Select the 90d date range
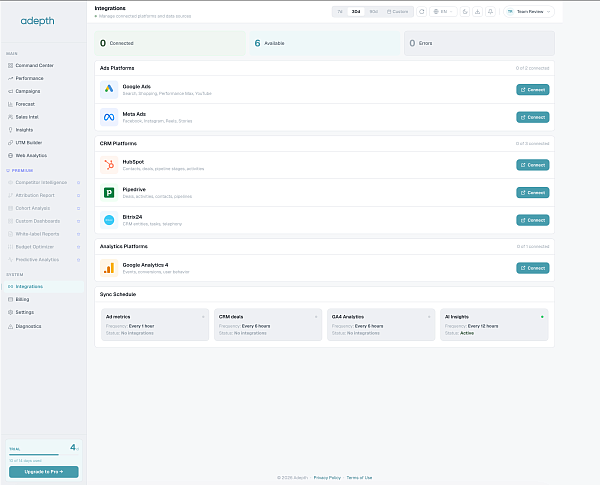 coord(373,12)
